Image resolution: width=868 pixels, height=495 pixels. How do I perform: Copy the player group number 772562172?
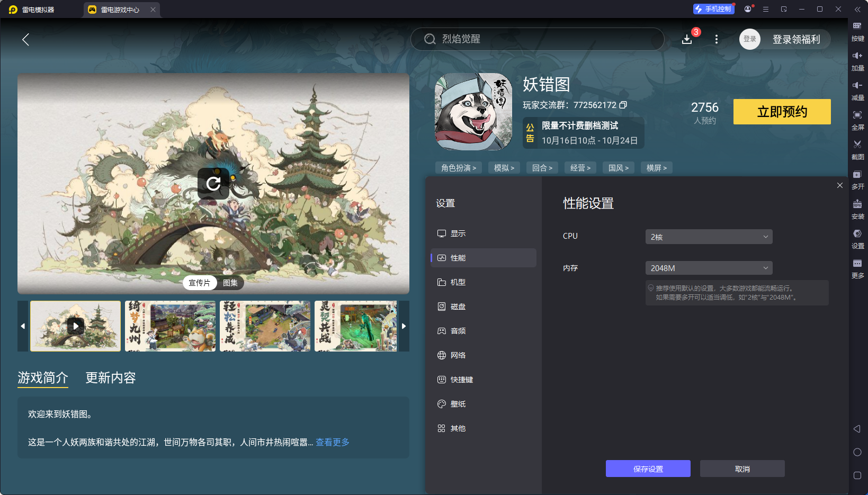[623, 105]
